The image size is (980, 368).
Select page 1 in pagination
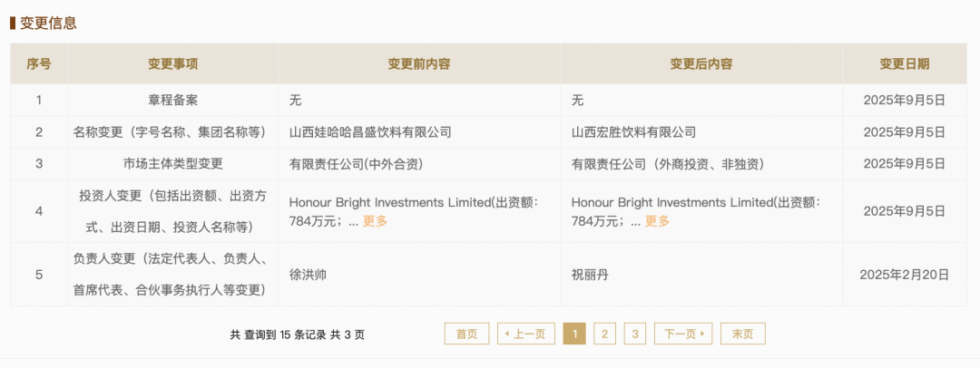click(573, 334)
